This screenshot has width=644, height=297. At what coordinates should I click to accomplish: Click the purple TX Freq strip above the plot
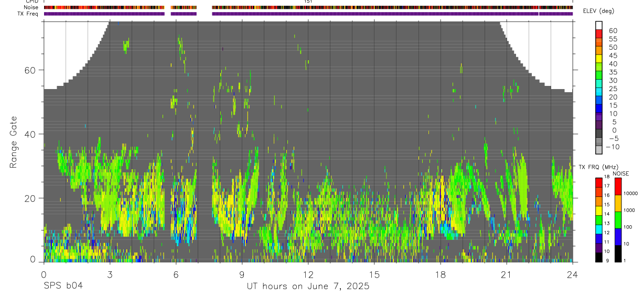[308, 14]
